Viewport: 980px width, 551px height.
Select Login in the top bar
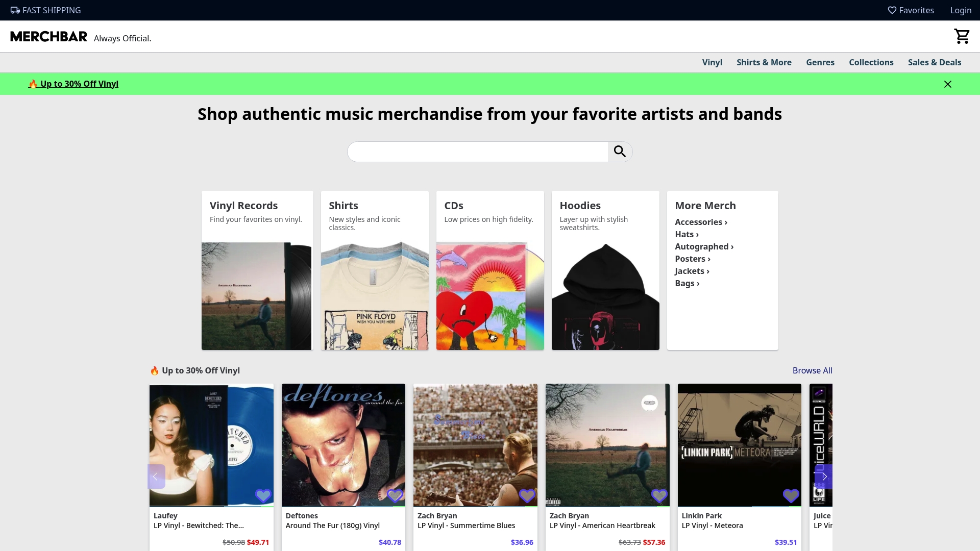tap(961, 10)
